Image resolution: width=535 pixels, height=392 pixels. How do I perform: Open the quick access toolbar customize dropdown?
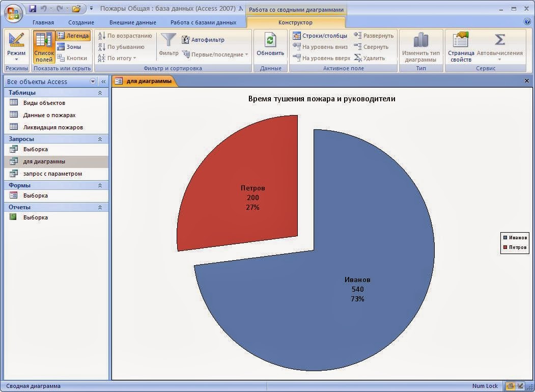tap(92, 9)
